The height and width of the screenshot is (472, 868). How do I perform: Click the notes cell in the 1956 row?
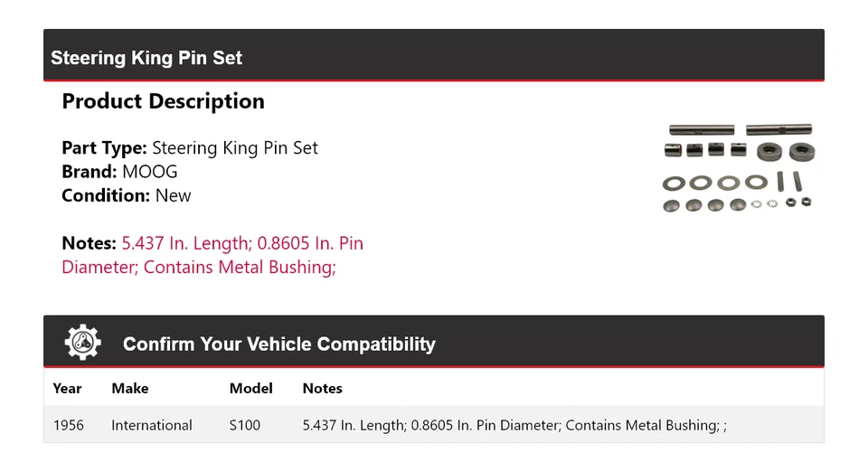tap(514, 425)
